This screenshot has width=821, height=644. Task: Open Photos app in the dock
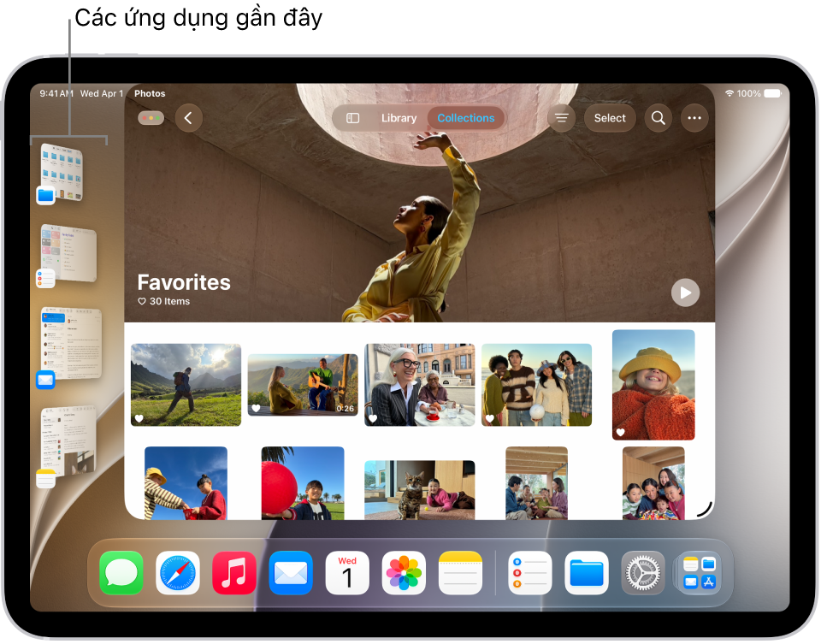404,573
